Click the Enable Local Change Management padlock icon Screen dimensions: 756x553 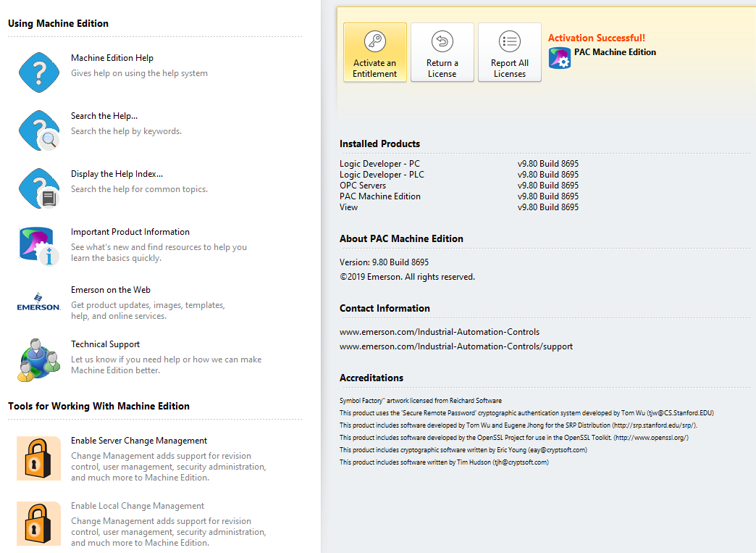38,523
